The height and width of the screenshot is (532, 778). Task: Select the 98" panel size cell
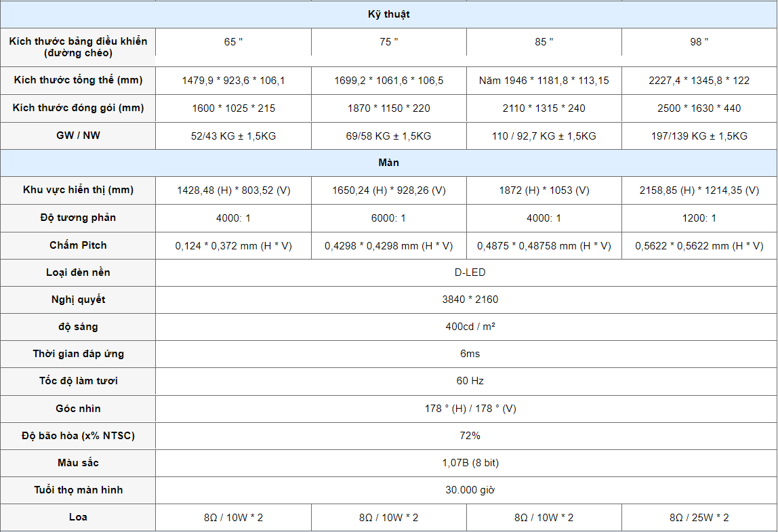click(x=699, y=42)
